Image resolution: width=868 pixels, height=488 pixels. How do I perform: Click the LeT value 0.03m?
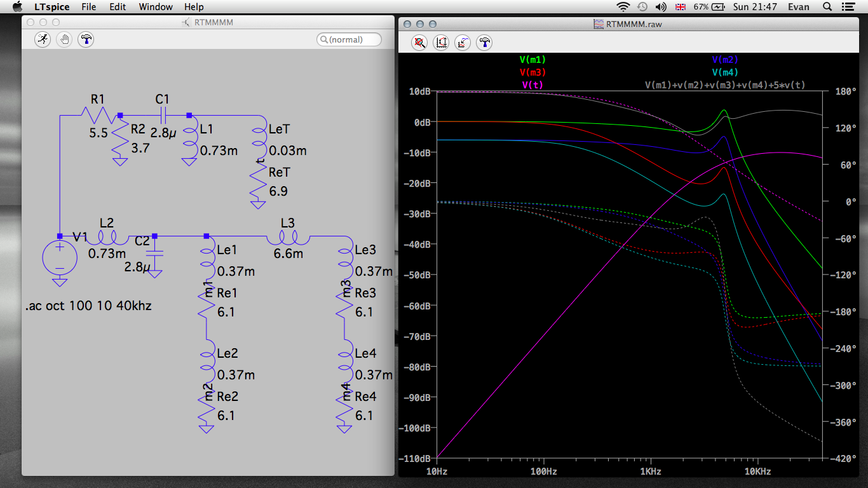coord(287,151)
